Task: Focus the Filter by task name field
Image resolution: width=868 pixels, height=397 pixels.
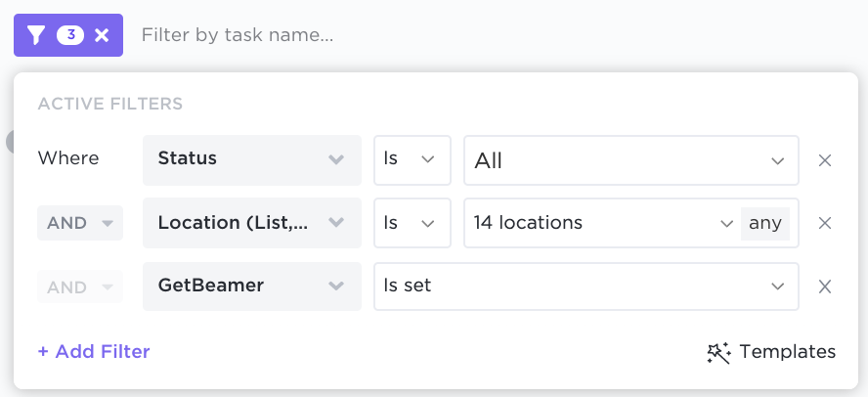Action: 238,35
